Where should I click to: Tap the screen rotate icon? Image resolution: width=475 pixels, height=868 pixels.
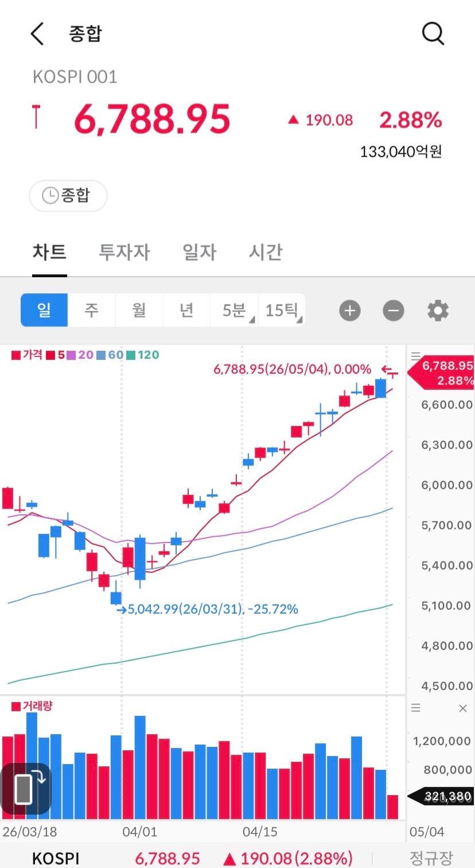point(26,788)
